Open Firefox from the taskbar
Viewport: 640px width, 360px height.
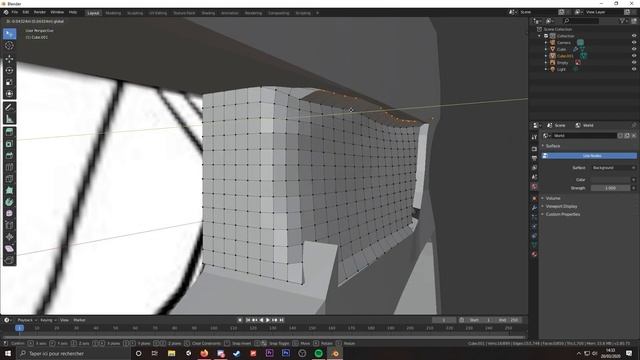coord(204,353)
